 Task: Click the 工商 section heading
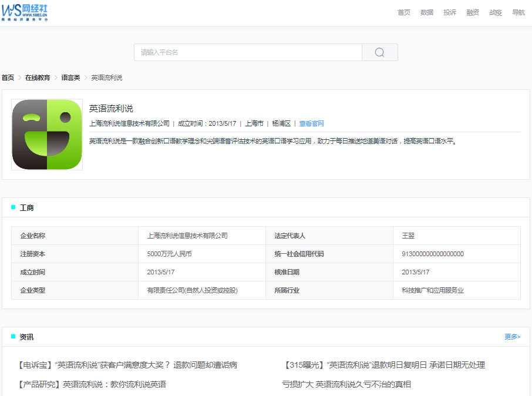pos(27,208)
